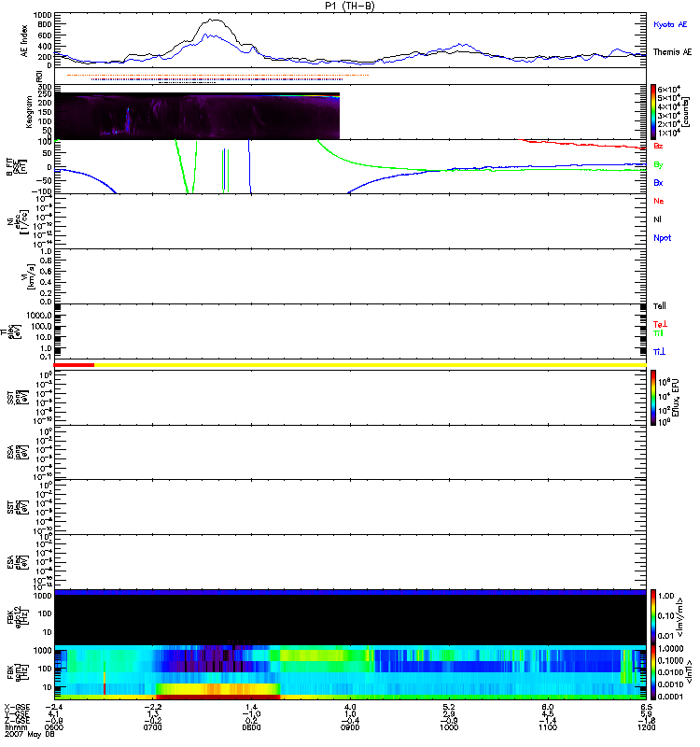The width and height of the screenshot is (700, 747).
Task: Click the red segment of the status bar
Action: point(75,365)
